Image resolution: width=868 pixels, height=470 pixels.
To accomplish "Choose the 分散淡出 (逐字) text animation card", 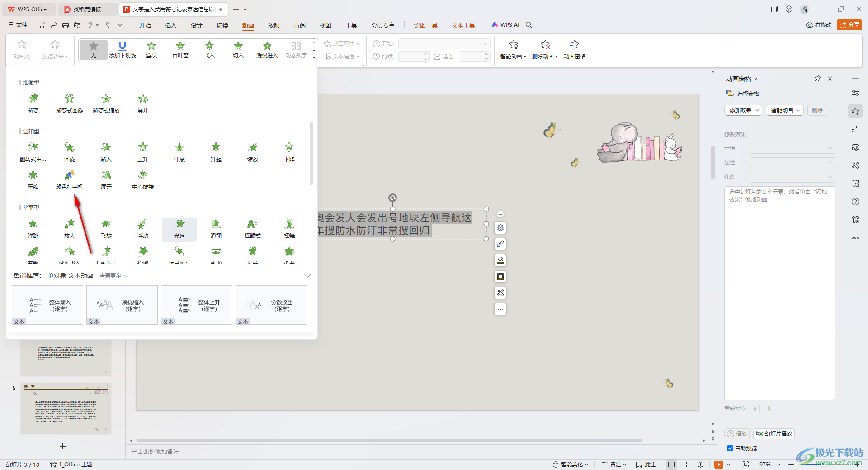I will click(271, 305).
